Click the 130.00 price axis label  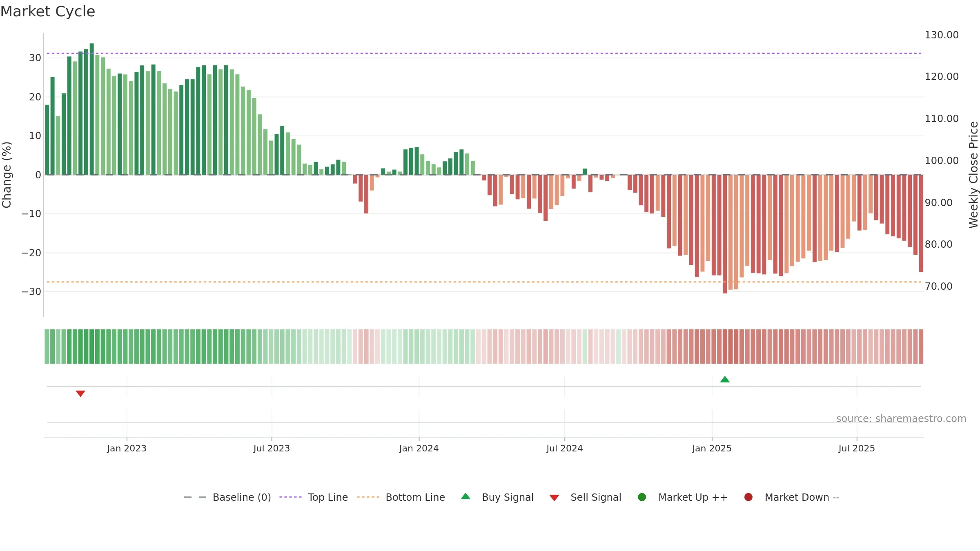coord(942,35)
